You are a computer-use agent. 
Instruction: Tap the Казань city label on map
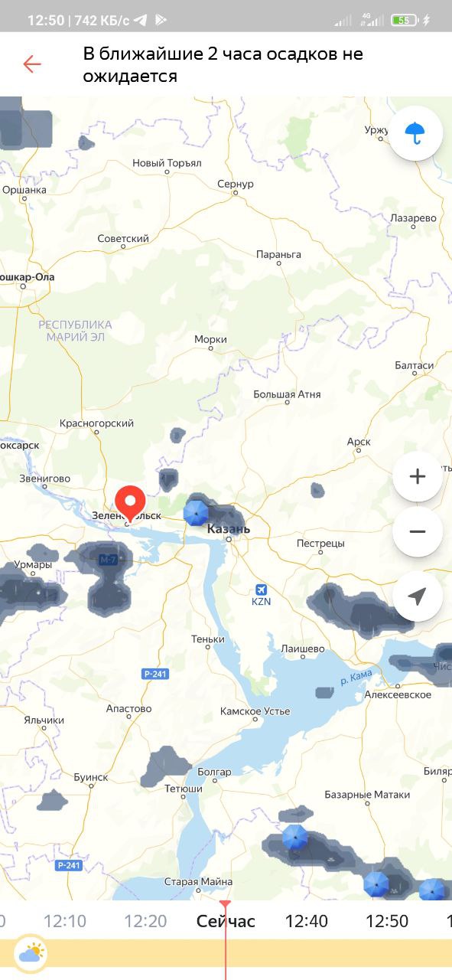click(229, 529)
